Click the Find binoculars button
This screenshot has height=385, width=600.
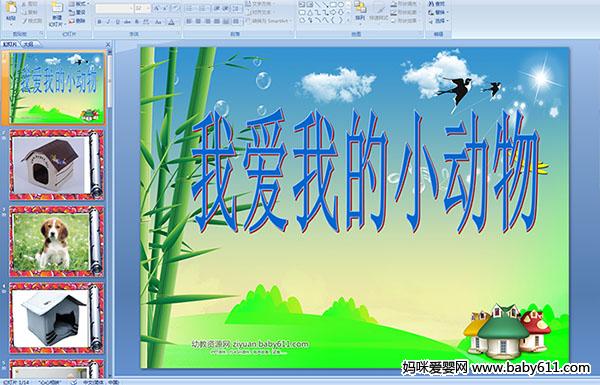point(436,3)
